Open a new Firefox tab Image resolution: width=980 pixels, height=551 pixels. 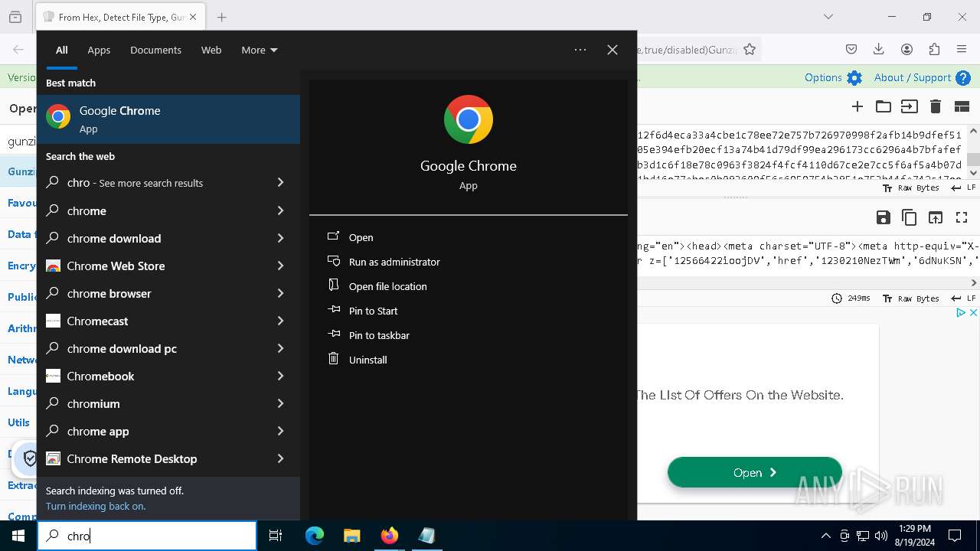pyautogui.click(x=221, y=17)
